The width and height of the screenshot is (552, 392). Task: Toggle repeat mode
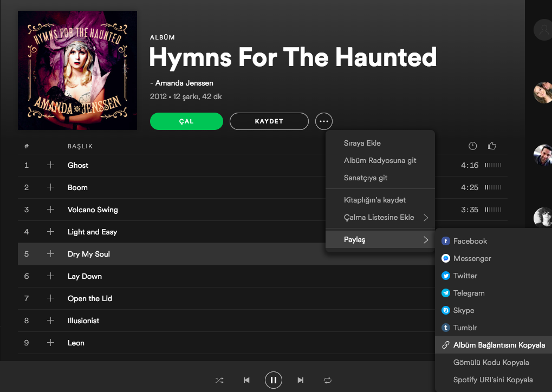coord(328,380)
